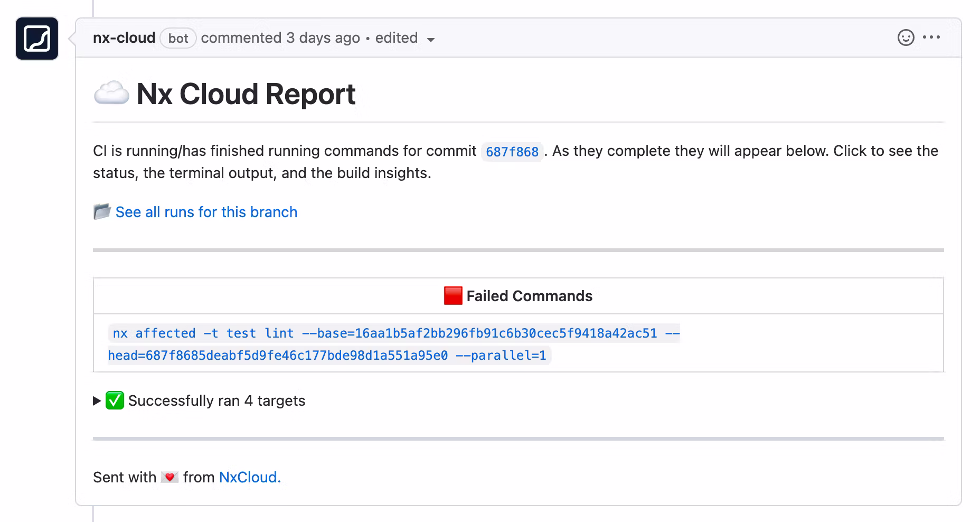Open the nx-cloud author profile link
Viewport: 980px width, 522px height.
point(124,38)
